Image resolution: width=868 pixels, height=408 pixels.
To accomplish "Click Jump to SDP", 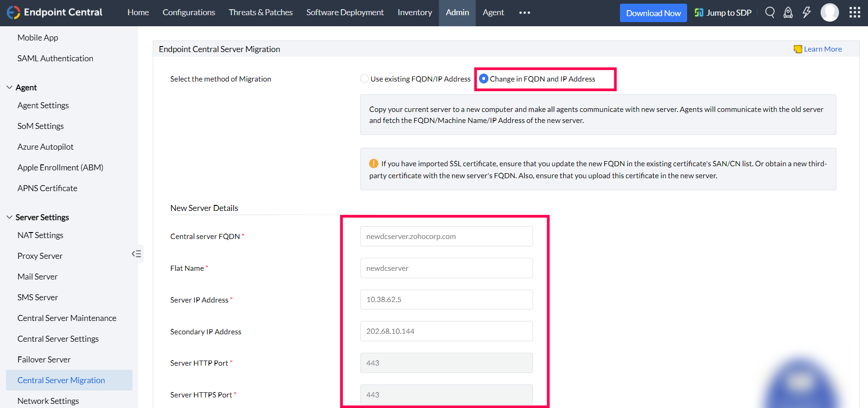I will (723, 13).
